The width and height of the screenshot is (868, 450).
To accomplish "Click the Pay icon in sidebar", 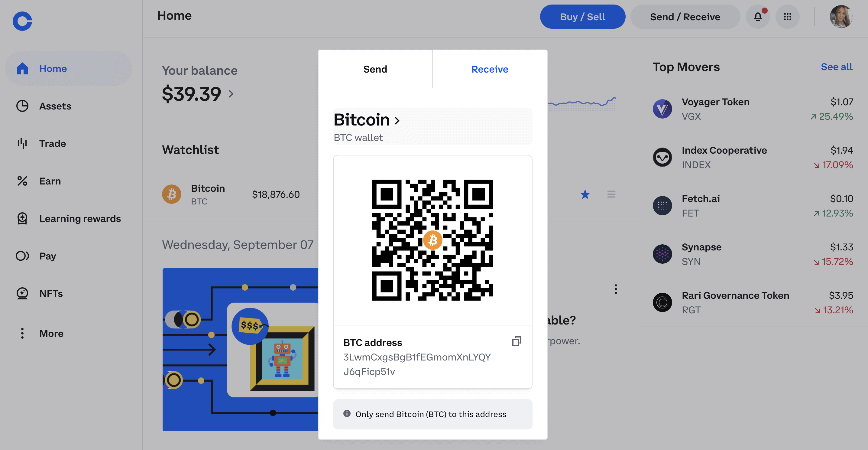I will [x=23, y=256].
